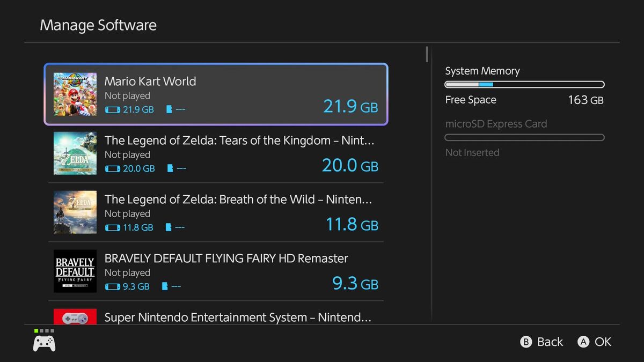Screen dimensions: 644x362
Task: Click the microSD icon in the Tears of the Kingdom row
Action: click(x=170, y=168)
